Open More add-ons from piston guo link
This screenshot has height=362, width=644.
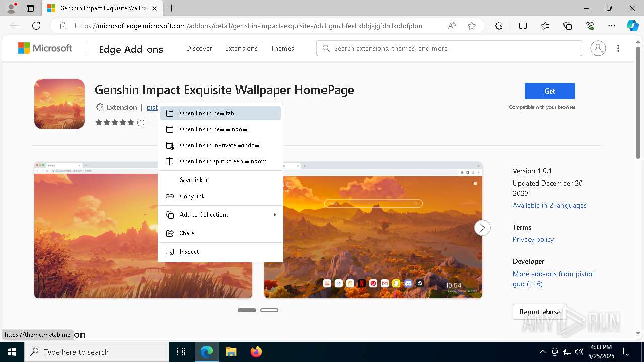[x=553, y=279]
